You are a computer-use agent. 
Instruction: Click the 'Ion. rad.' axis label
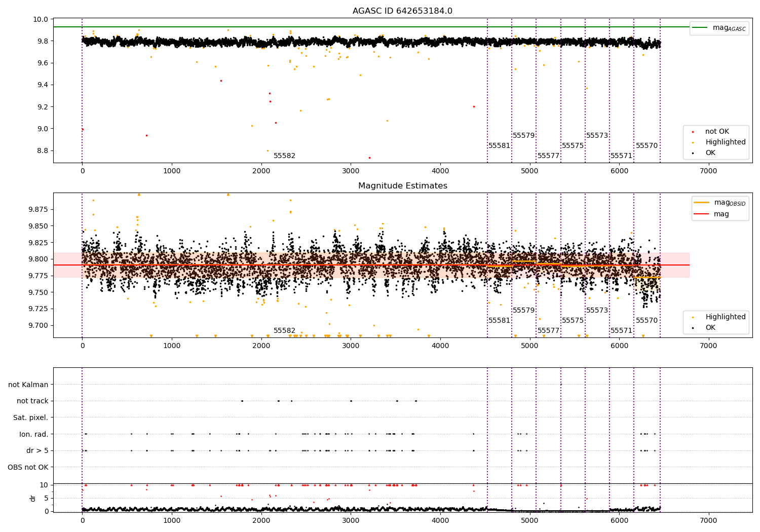[x=34, y=434]
